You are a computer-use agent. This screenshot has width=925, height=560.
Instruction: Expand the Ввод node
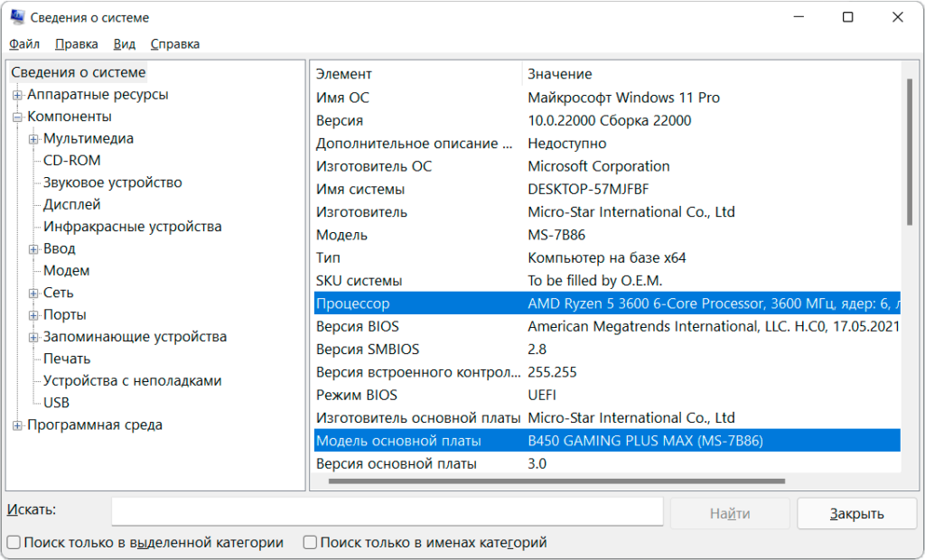click(33, 249)
